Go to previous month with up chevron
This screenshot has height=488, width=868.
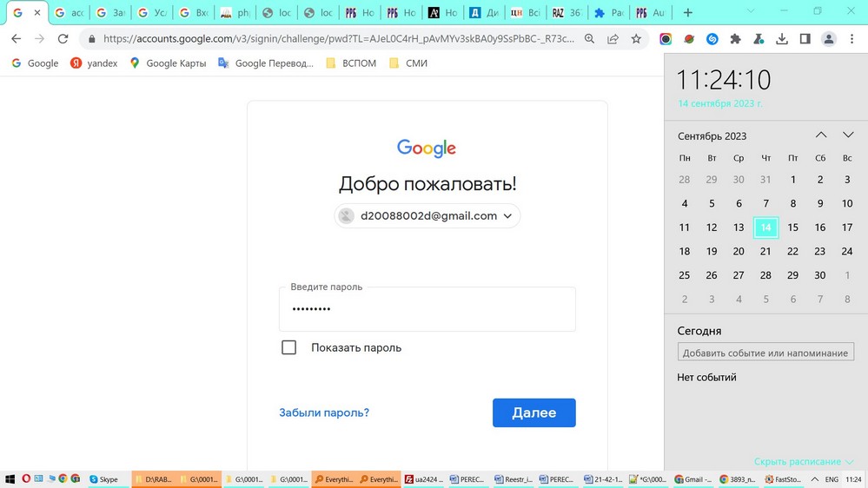pos(821,135)
